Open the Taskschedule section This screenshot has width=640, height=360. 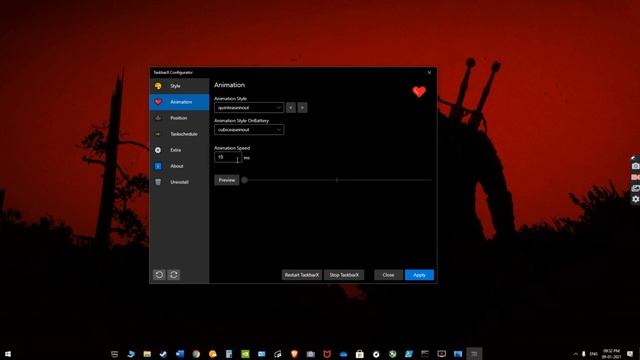pyautogui.click(x=179, y=134)
